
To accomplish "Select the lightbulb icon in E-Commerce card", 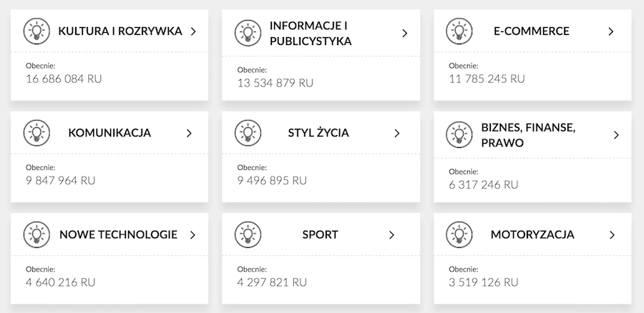I will point(459,31).
